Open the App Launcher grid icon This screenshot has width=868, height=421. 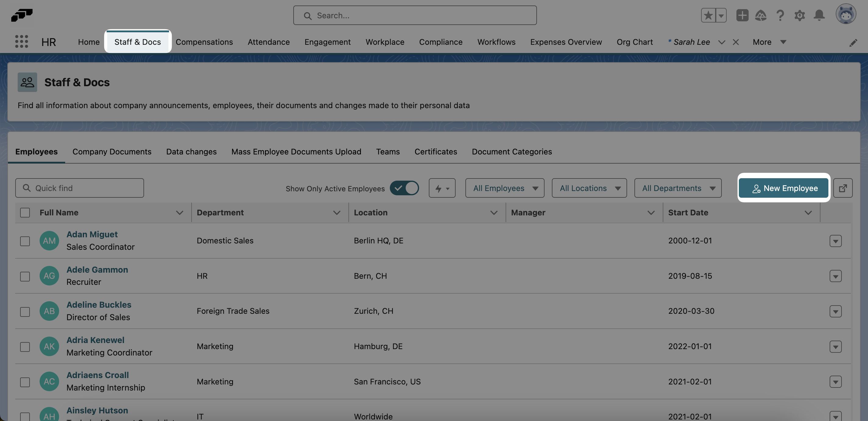pos(22,41)
